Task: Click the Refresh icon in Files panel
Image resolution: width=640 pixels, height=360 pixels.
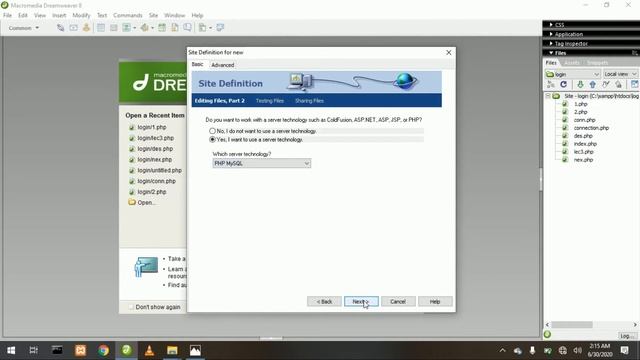Action: point(564,84)
